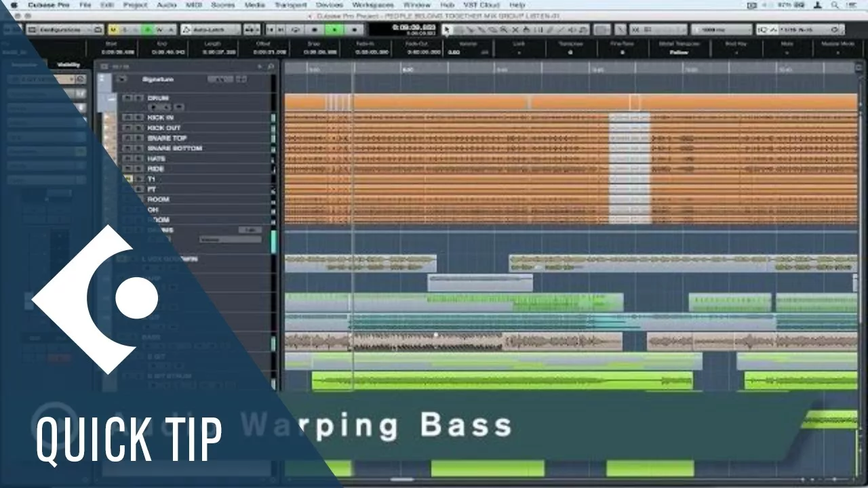This screenshot has width=868, height=488.
Task: Click the transport Record button
Action: pyautogui.click(x=355, y=30)
